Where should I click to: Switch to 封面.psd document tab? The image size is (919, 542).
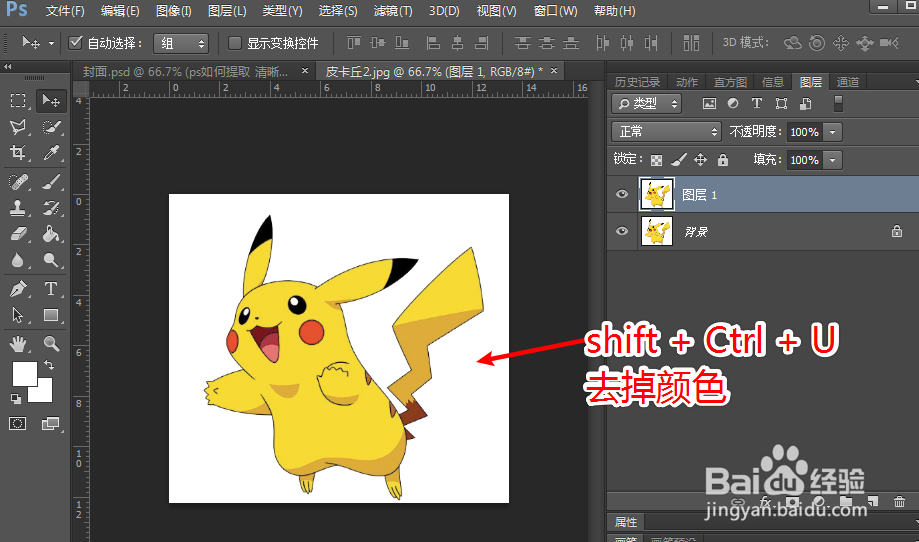tap(186, 71)
